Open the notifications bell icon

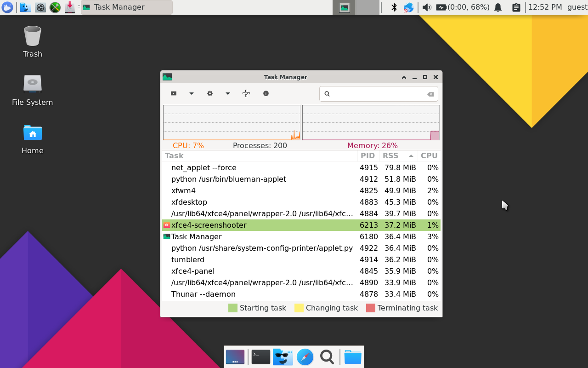498,7
